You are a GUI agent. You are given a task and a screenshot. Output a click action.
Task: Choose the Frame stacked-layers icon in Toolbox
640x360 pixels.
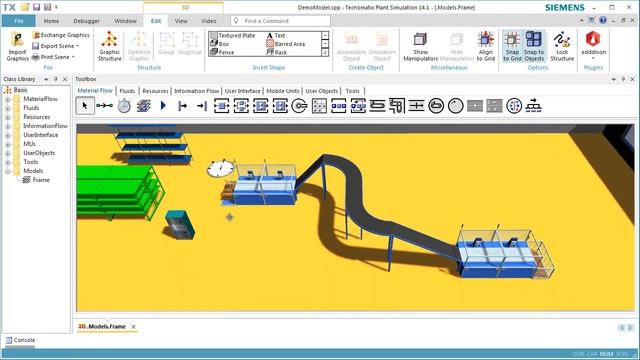coord(144,106)
